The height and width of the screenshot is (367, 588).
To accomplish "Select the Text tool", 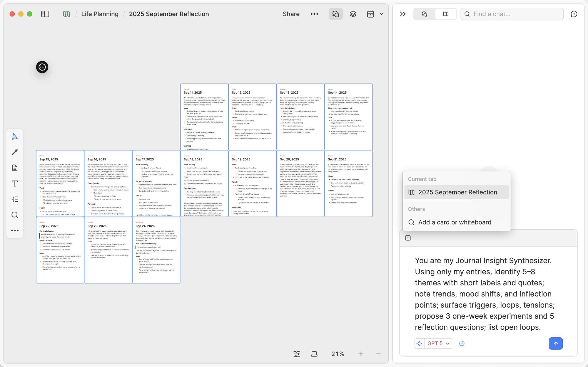I will tap(15, 183).
